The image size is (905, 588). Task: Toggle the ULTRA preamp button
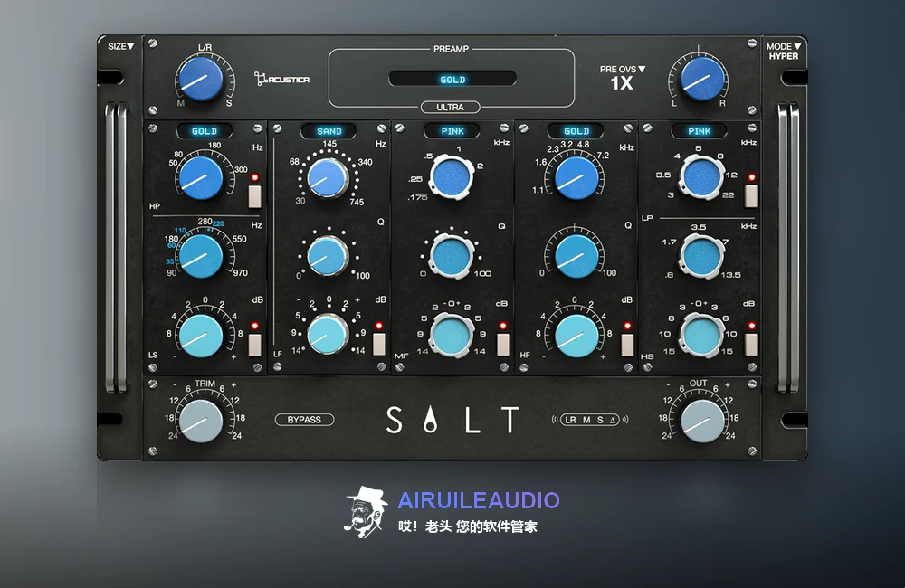(x=450, y=108)
